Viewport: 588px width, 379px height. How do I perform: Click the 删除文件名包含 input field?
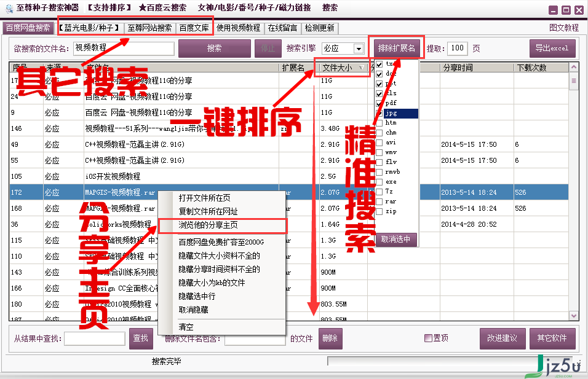[x=255, y=338]
